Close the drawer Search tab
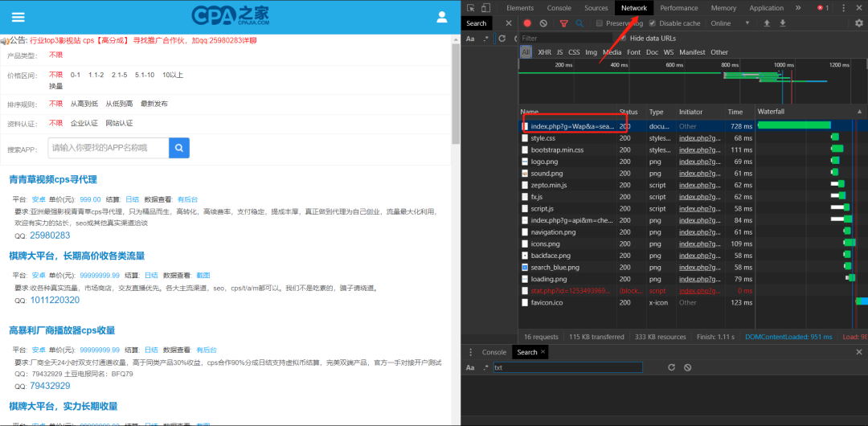The image size is (868, 426). pos(543,351)
